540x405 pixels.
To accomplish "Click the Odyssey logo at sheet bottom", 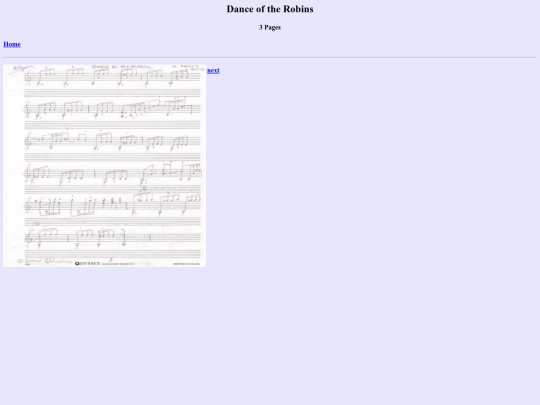I will pyautogui.click(x=87, y=263).
